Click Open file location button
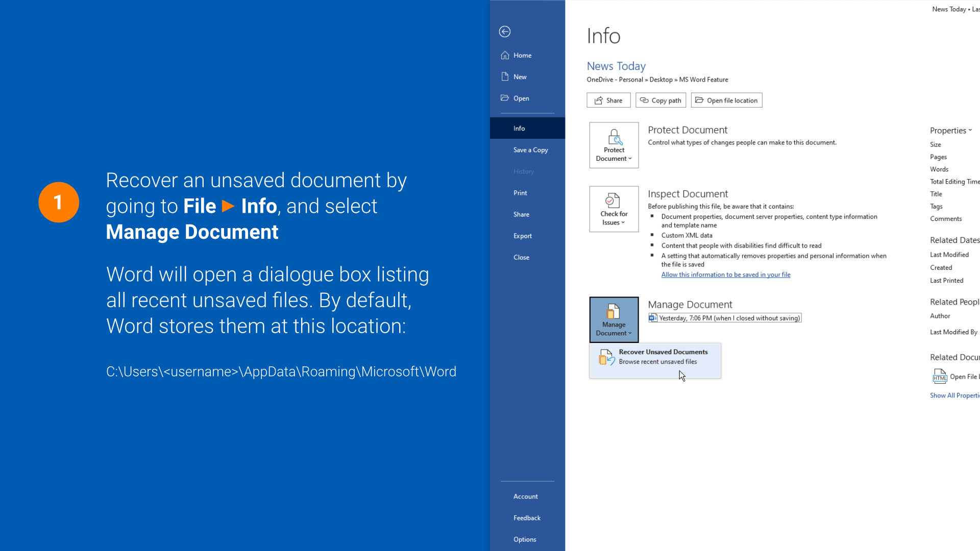The image size is (980, 551). click(726, 100)
